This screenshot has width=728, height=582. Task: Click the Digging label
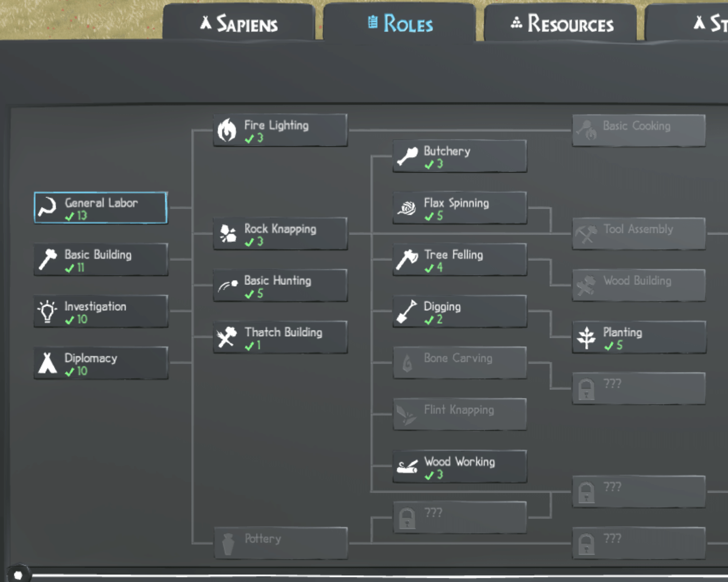pos(442,307)
